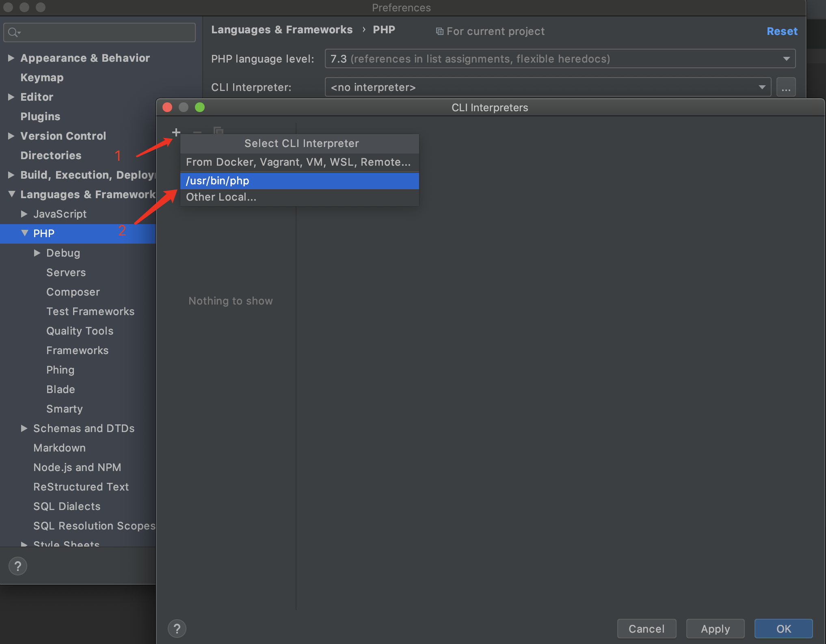Viewport: 826px width, 644px height.
Task: Click the copy interpreter icon
Action: point(218,131)
